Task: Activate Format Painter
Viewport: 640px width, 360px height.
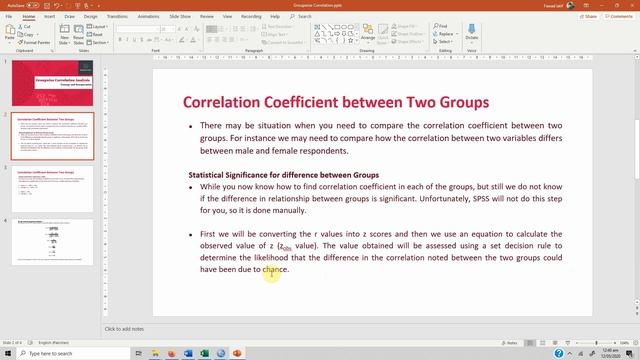Action: (x=34, y=42)
